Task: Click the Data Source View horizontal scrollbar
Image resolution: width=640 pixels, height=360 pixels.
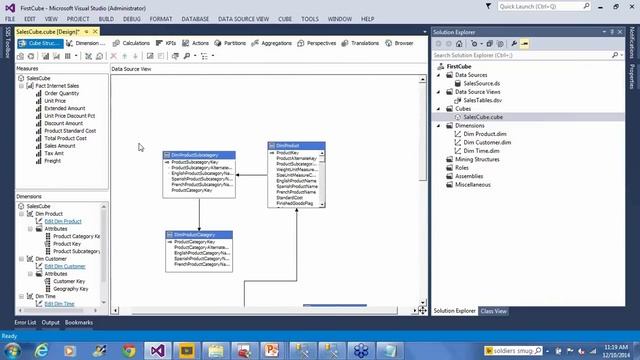Action: [264, 311]
